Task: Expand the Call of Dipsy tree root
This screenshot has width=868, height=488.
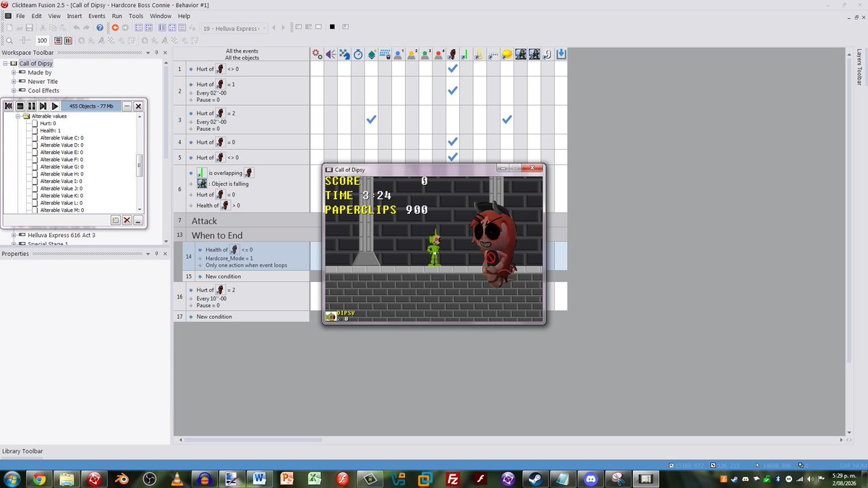Action: click(4, 64)
